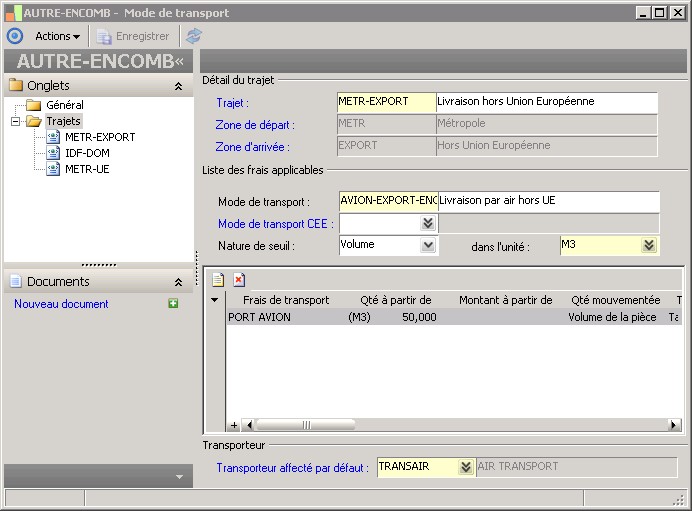
Task: Click the Mode de transport code field
Action: click(x=388, y=201)
